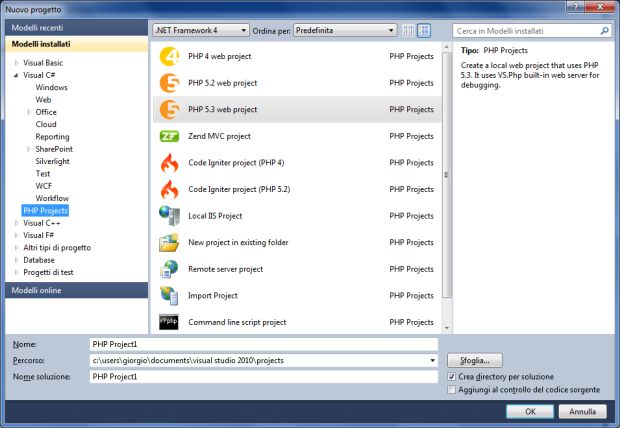Click the template list scroll up arrow
The width and height of the screenshot is (620, 428).
pyautogui.click(x=447, y=47)
